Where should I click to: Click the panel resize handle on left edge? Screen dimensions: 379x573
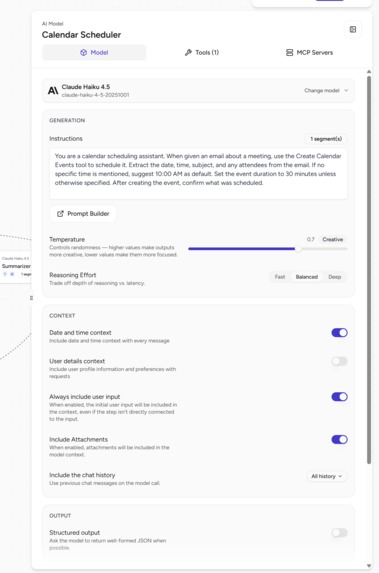pos(31,298)
